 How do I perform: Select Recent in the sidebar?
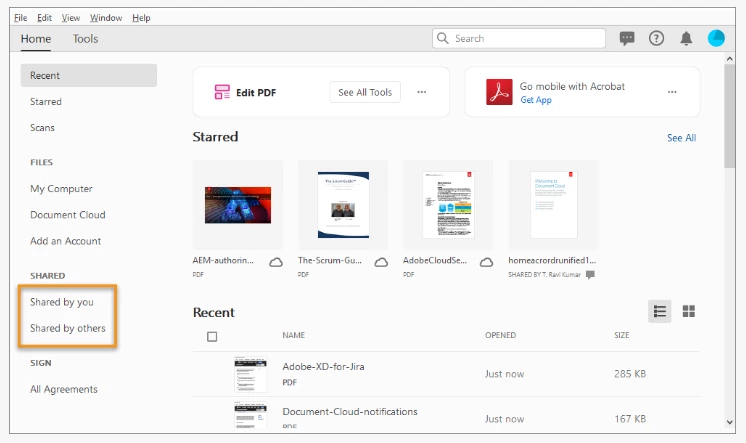88,75
